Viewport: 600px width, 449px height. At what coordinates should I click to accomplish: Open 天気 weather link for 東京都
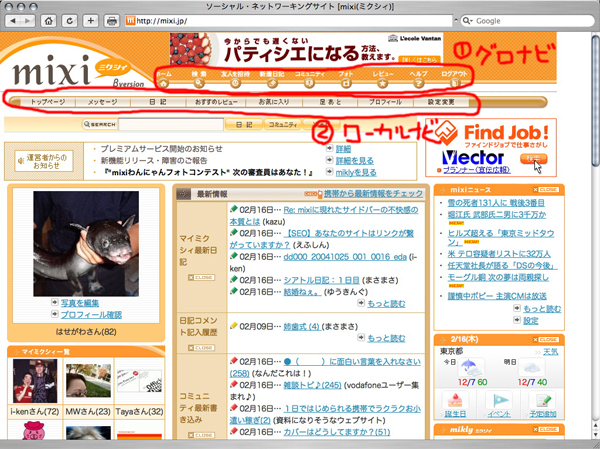click(x=551, y=351)
